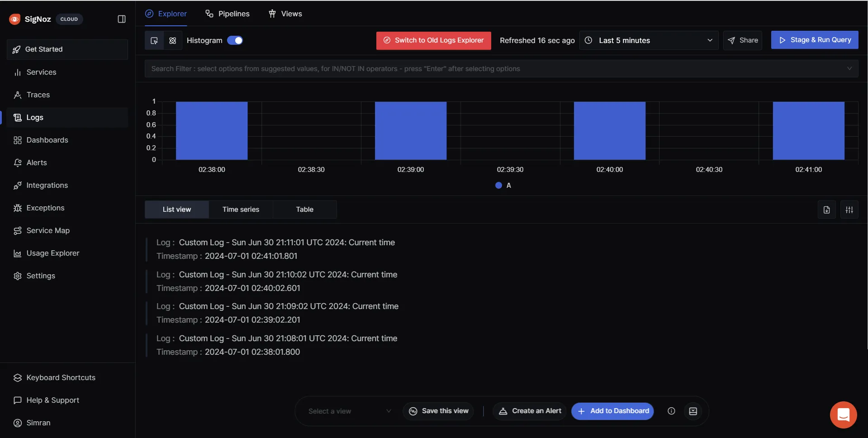This screenshot has height=438, width=868.
Task: Click the info circle icon
Action: (x=671, y=411)
